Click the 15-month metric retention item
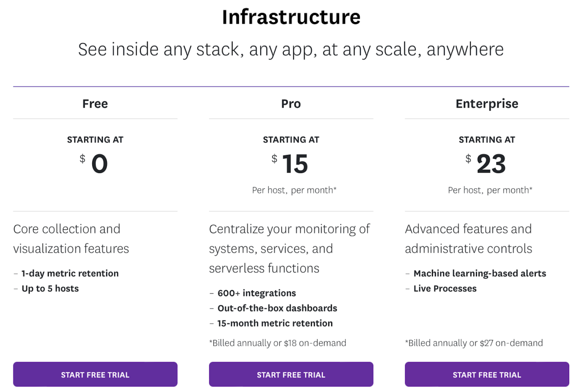 pos(275,323)
